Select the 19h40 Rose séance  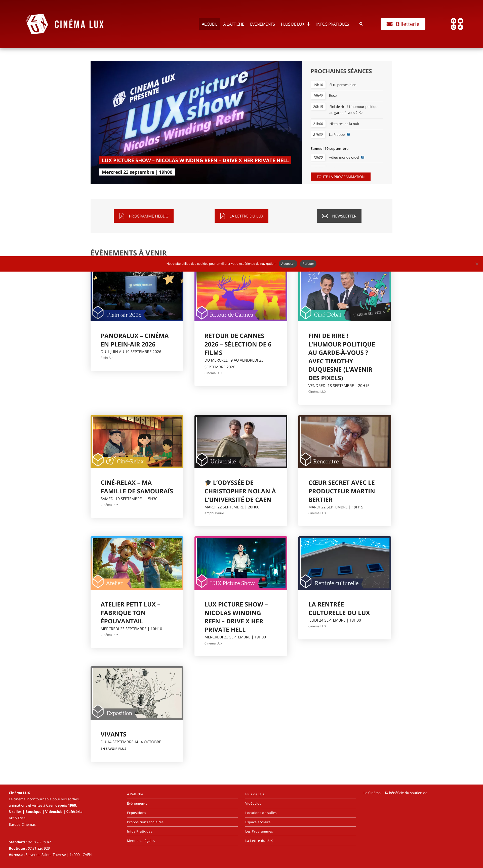347,96
